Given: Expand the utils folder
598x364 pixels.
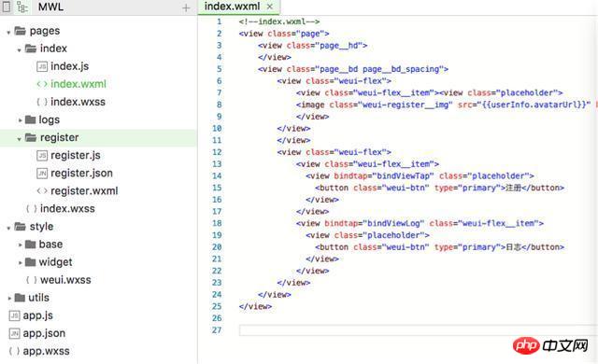Looking at the screenshot, I should [x=9, y=298].
